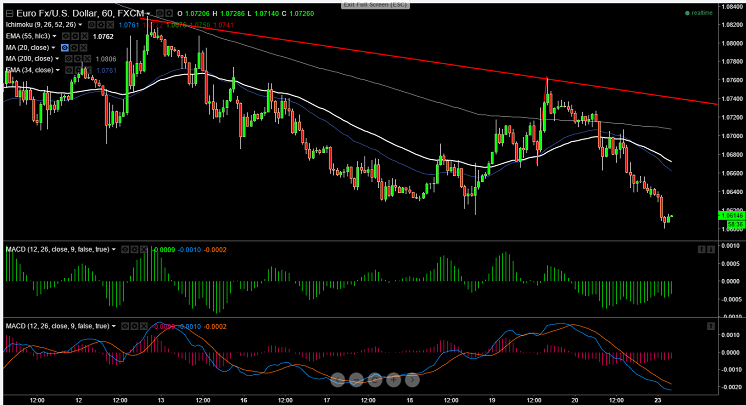The image size is (746, 405).
Task: Click the Exit Full Screen (ESC) button
Action: pyautogui.click(x=375, y=5)
